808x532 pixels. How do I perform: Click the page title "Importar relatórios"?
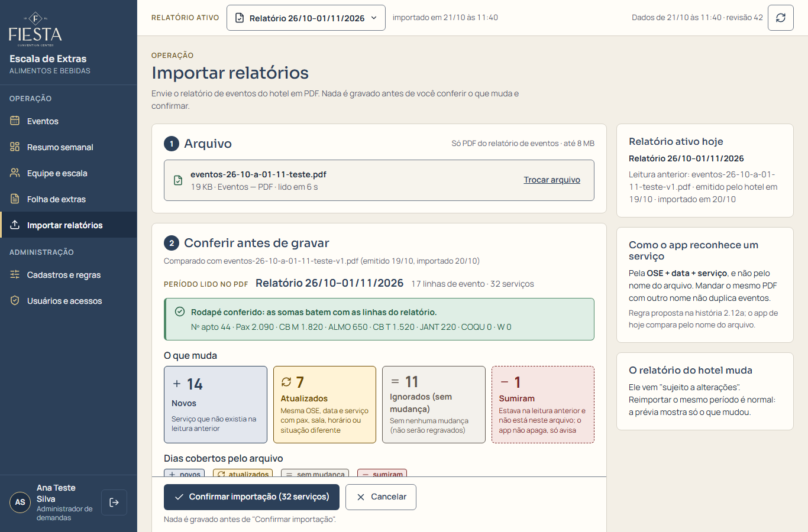coord(230,73)
